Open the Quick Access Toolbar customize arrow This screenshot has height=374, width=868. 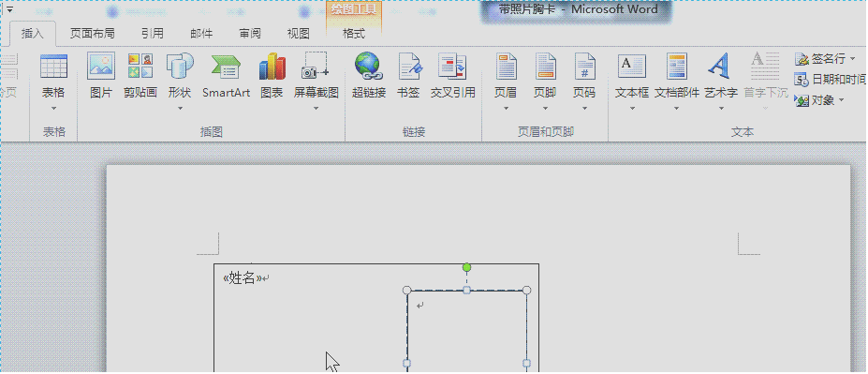pos(9,10)
